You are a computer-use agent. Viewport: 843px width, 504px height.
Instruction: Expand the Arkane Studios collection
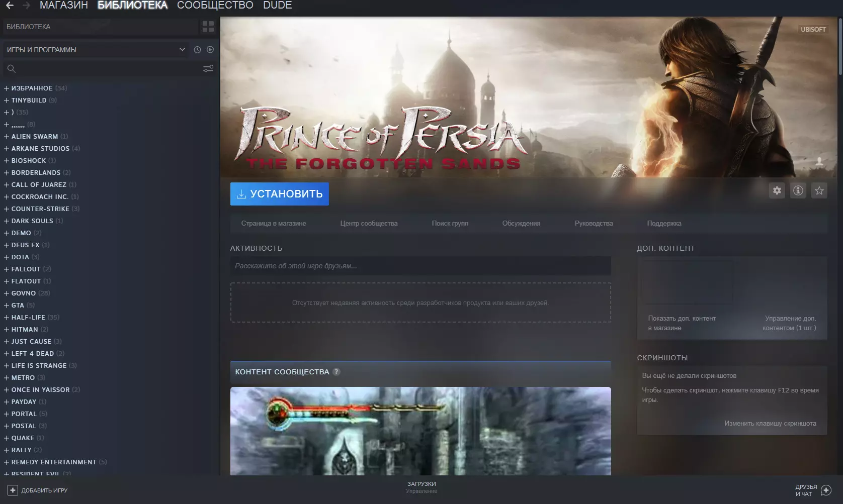pos(7,149)
